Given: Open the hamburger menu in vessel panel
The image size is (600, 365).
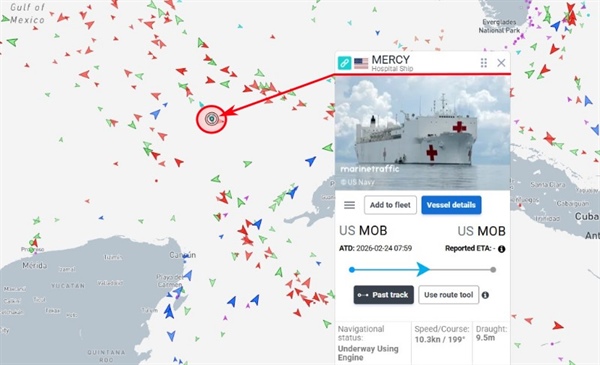Looking at the screenshot, I should click(349, 205).
